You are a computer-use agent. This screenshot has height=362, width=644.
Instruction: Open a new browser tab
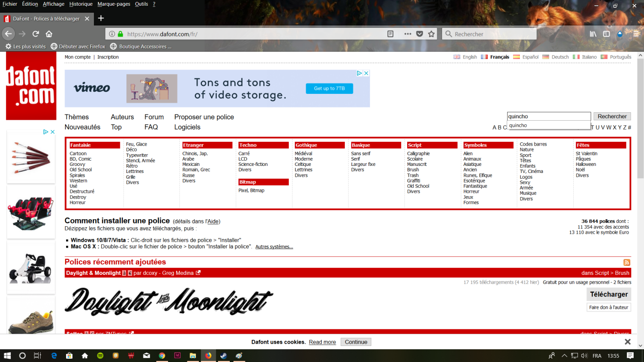[x=100, y=18]
